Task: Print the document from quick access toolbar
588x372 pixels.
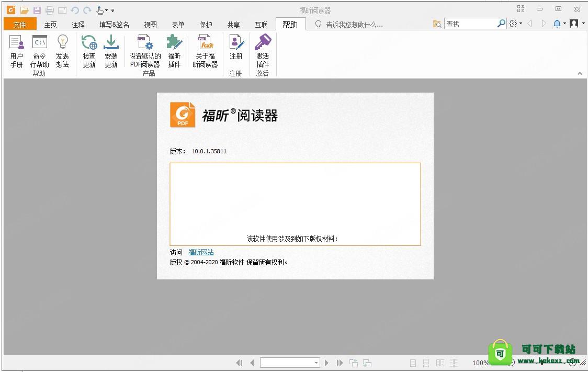Action: [x=50, y=9]
